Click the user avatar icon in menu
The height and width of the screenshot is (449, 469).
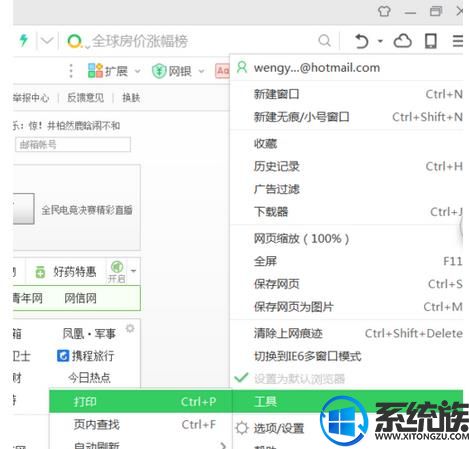pos(242,68)
